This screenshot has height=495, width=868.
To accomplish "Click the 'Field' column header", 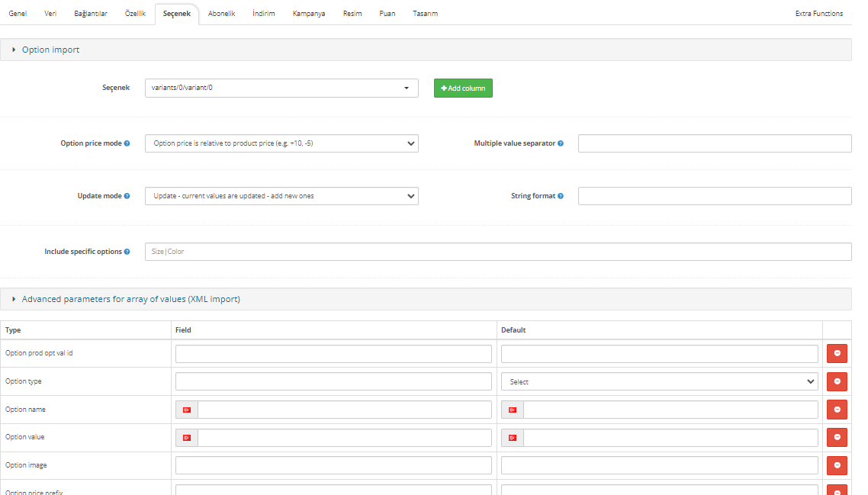I will pyautogui.click(x=183, y=330).
